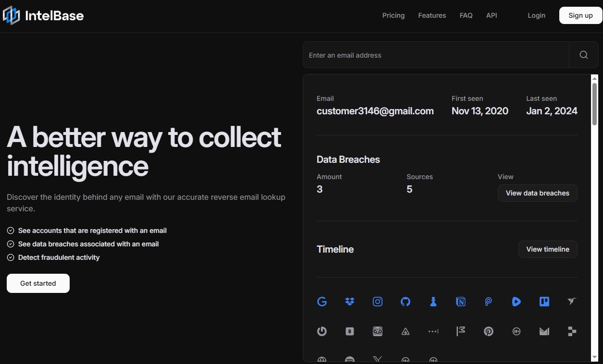This screenshot has height=364, width=603.
Task: Open the FAQ navigation link
Action: pyautogui.click(x=466, y=15)
